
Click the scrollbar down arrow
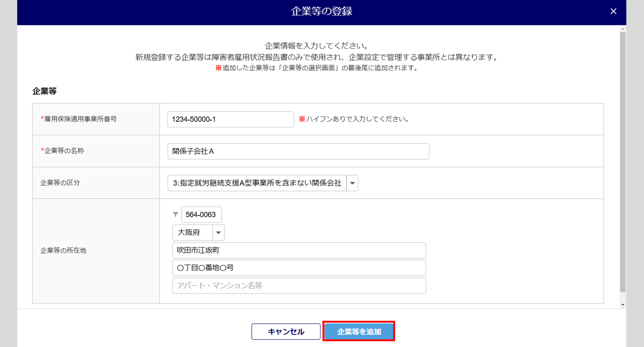tap(623, 305)
